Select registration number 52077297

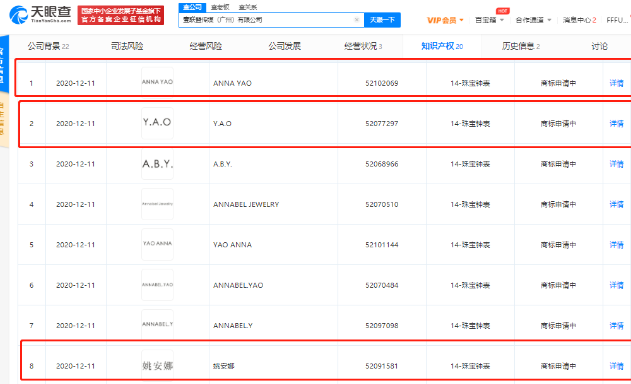381,124
